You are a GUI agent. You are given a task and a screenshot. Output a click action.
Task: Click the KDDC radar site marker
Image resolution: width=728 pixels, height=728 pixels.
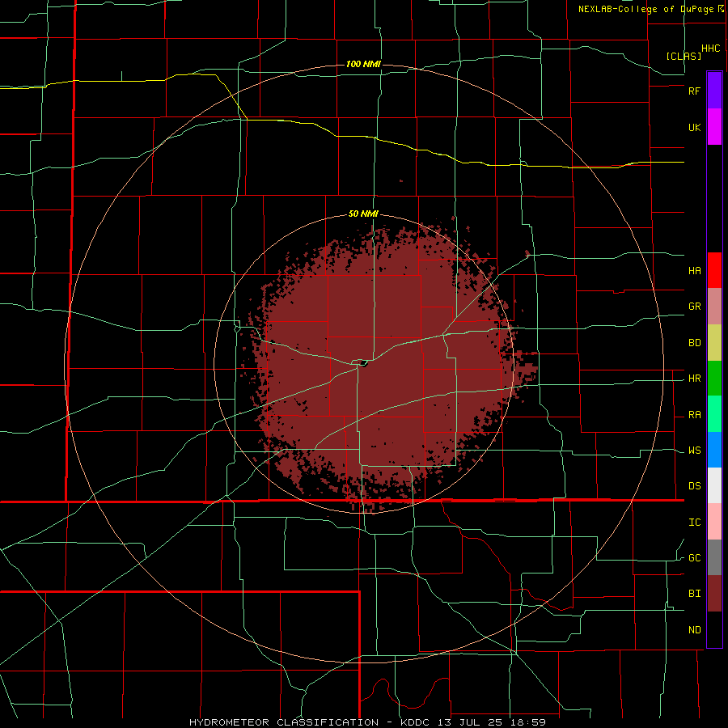pyautogui.click(x=363, y=363)
